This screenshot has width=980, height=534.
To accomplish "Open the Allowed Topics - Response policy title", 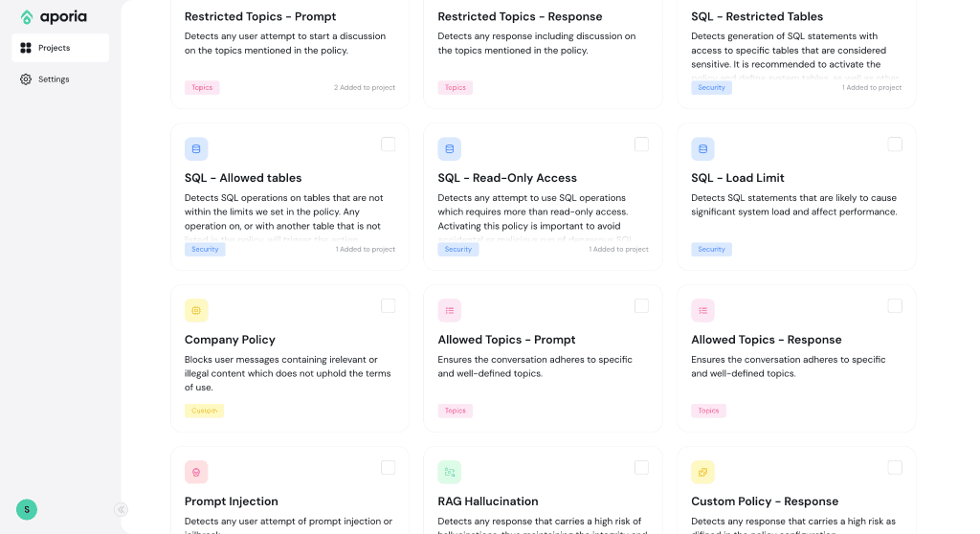I will coord(766,340).
